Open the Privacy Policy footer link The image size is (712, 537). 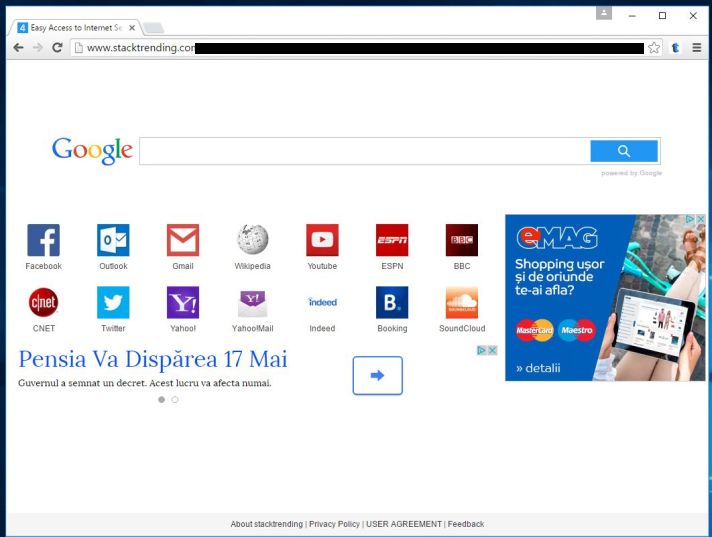(x=334, y=524)
